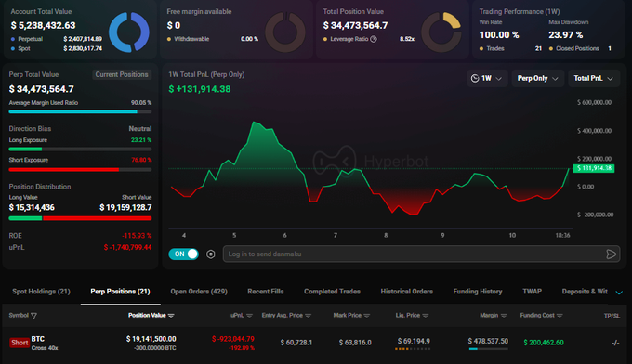This screenshot has height=364, width=632.
Task: Click the BTC liquidation price $69,194.9
Action: [x=414, y=341]
